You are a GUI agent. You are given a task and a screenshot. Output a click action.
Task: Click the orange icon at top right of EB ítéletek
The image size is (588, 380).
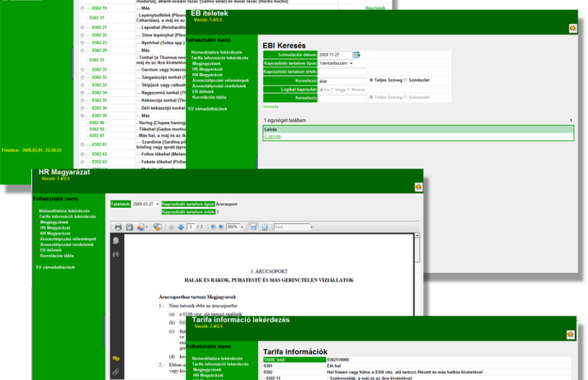click(x=572, y=28)
